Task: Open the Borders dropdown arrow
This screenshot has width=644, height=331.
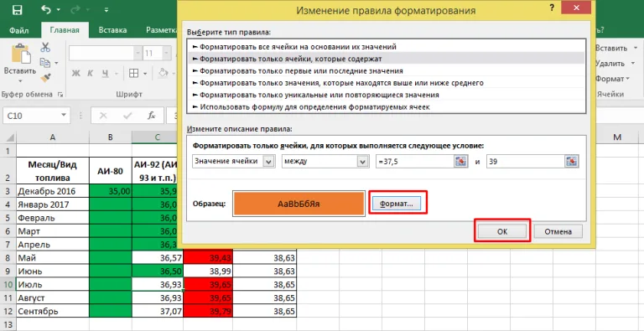Action: tap(145, 74)
